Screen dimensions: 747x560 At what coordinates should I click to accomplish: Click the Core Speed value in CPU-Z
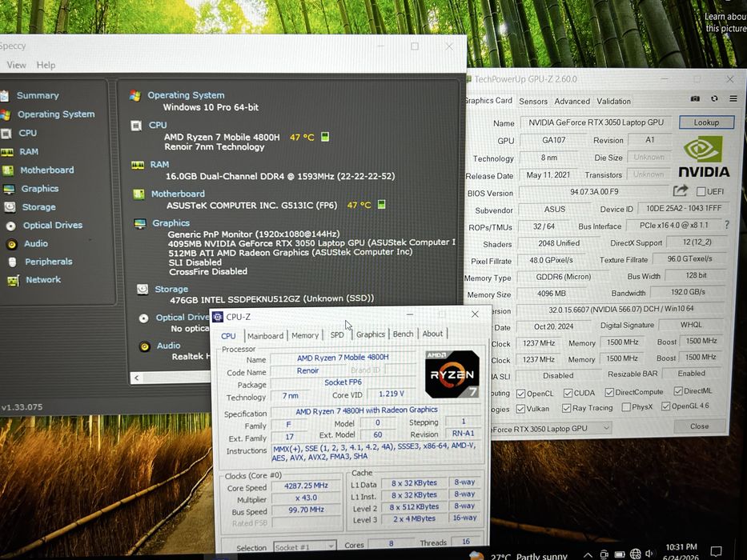[x=306, y=486]
